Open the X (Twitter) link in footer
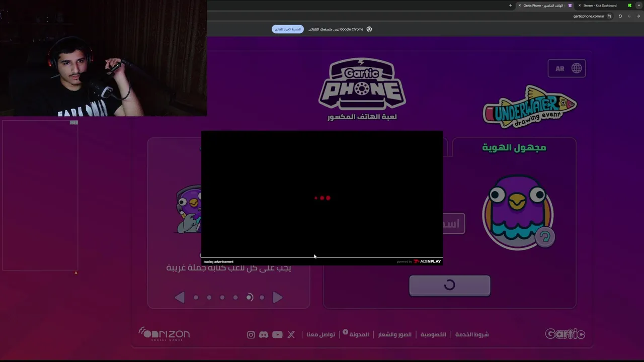644x362 pixels. (x=291, y=334)
